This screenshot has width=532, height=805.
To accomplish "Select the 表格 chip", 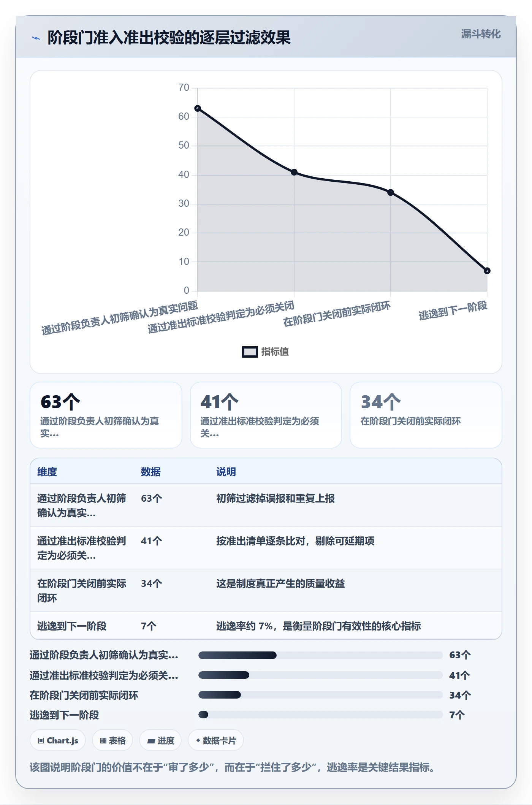I will pos(112,740).
